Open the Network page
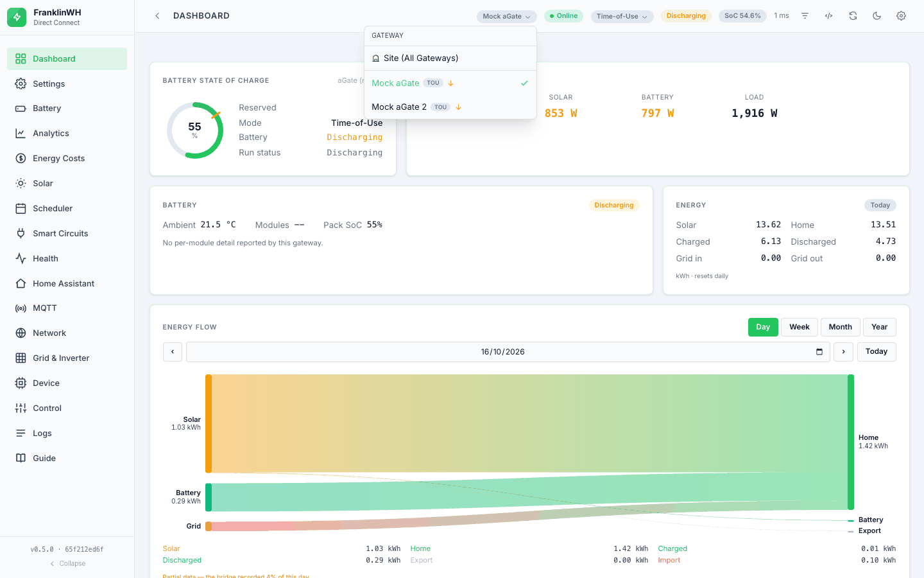This screenshot has height=578, width=924. click(67, 333)
